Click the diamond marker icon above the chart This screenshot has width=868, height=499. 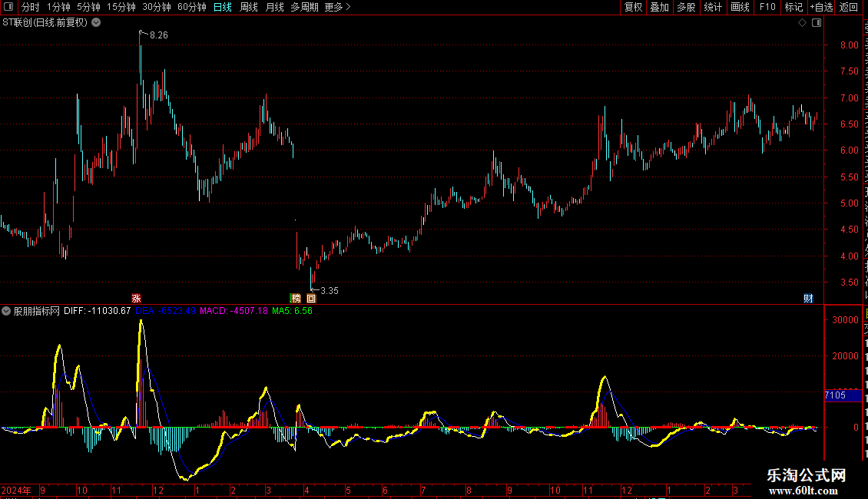(x=802, y=23)
